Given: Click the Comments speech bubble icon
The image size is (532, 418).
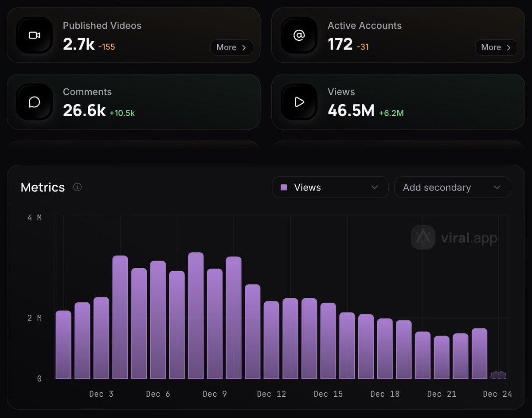Looking at the screenshot, I should coord(35,102).
